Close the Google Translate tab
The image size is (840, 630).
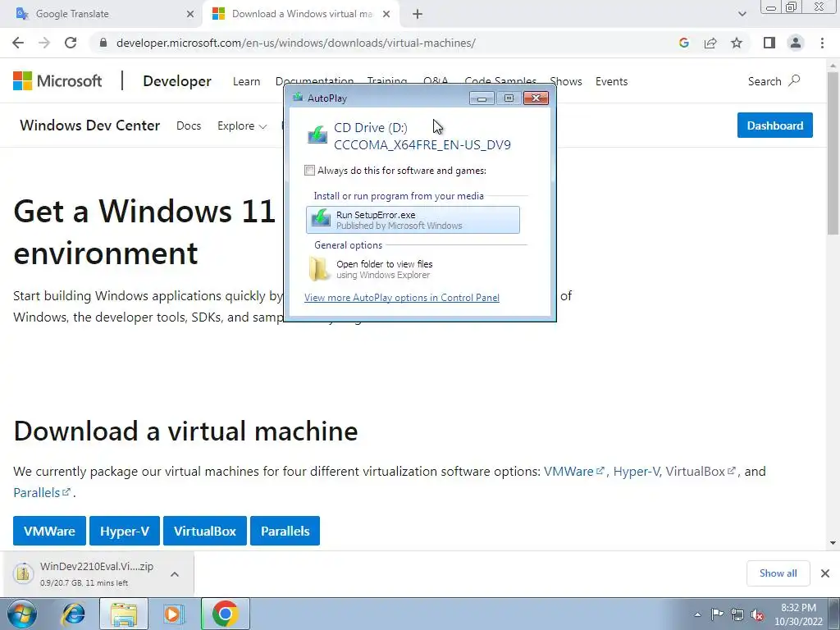190,15
